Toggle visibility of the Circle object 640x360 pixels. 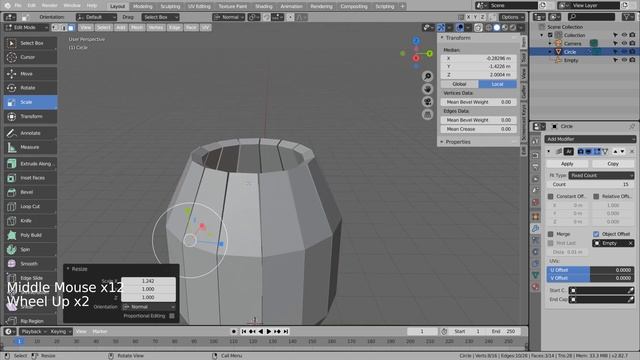pyautogui.click(x=624, y=52)
